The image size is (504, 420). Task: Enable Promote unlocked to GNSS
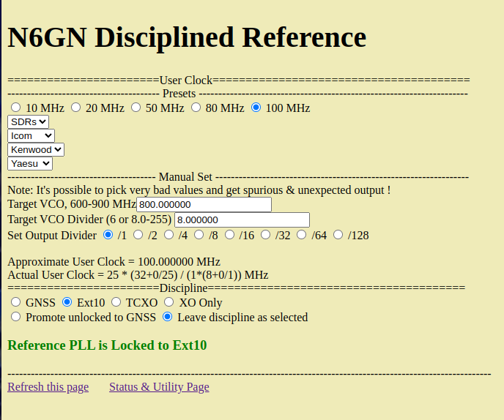pyautogui.click(x=15, y=317)
